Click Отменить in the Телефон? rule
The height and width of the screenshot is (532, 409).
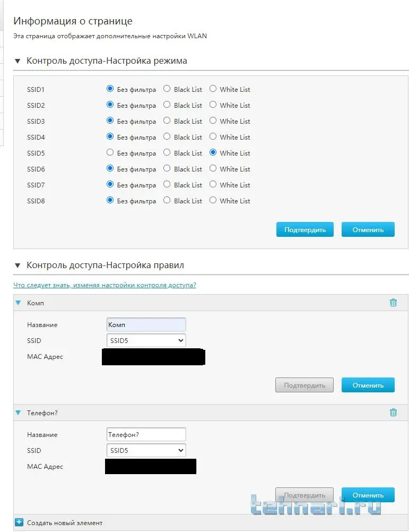tap(368, 495)
